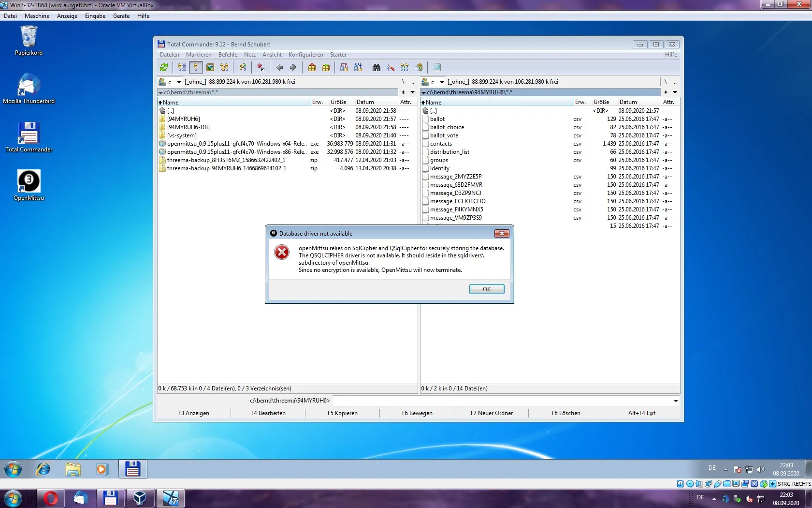The image size is (812, 508).
Task: Click the F3 Anzeigen button
Action: (x=194, y=413)
